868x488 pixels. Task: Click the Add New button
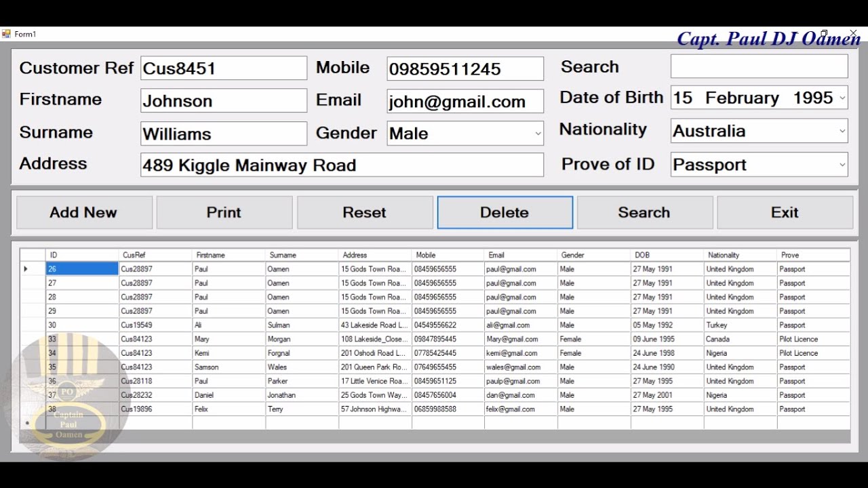click(84, 212)
